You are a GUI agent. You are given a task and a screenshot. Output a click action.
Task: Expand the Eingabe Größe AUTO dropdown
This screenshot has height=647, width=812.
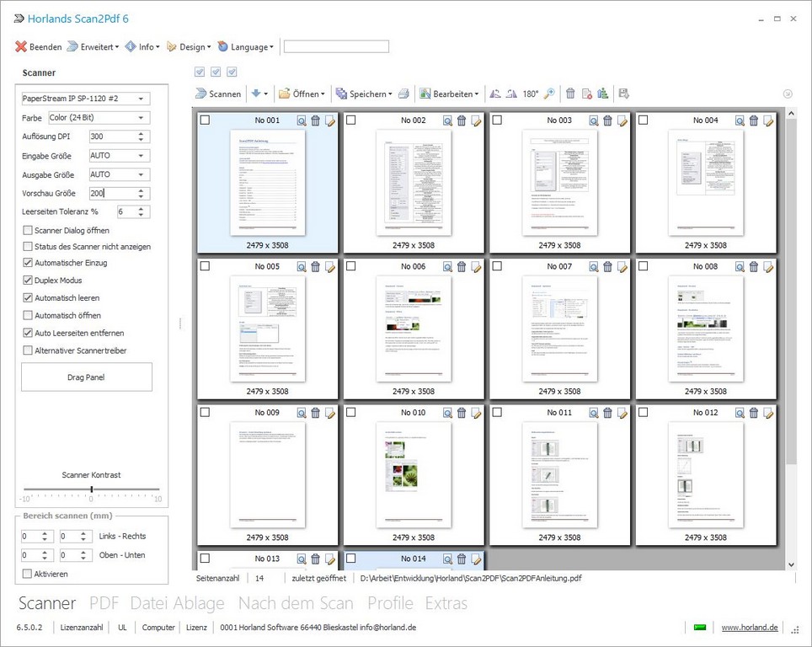coord(141,155)
